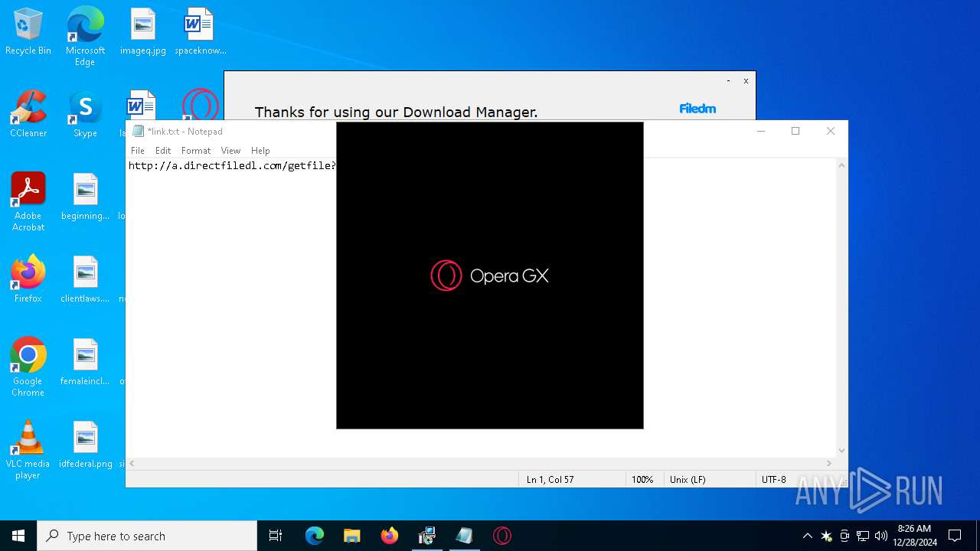
Task: Click in taskbar search box
Action: [147, 536]
